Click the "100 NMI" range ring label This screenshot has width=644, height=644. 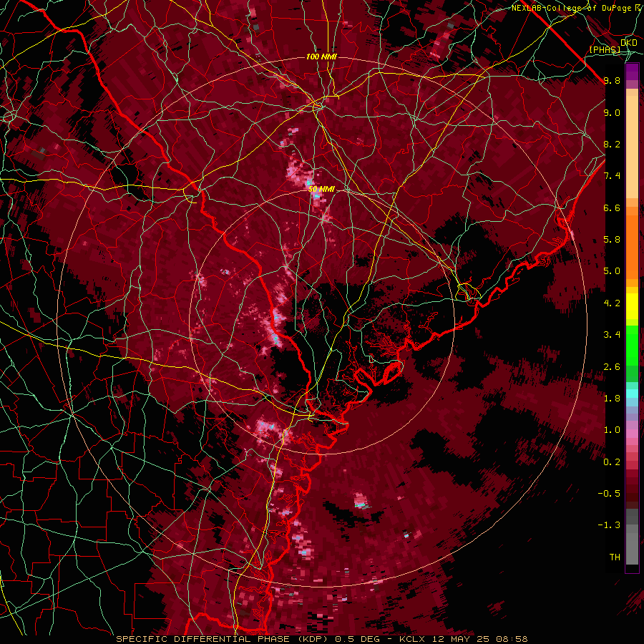coord(321,57)
